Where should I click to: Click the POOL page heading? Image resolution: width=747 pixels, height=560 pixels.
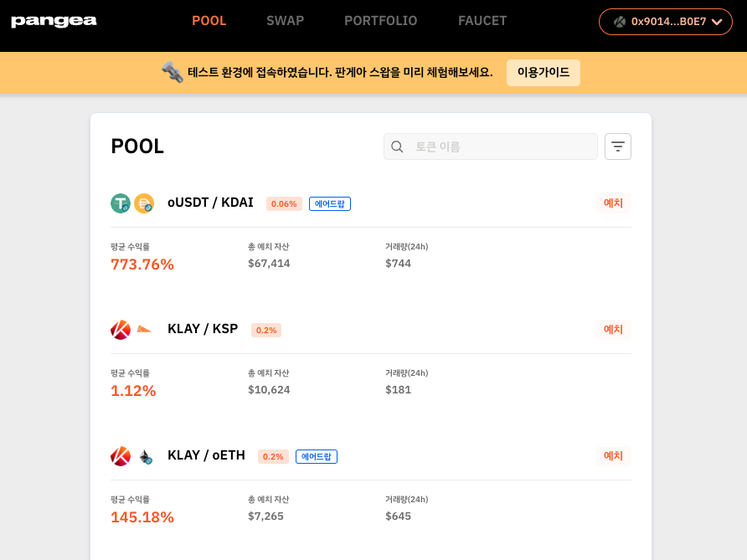[137, 146]
